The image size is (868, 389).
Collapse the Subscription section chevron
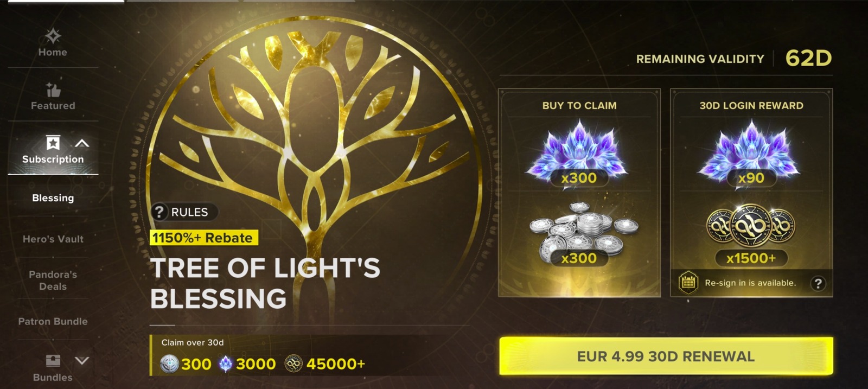(x=82, y=143)
